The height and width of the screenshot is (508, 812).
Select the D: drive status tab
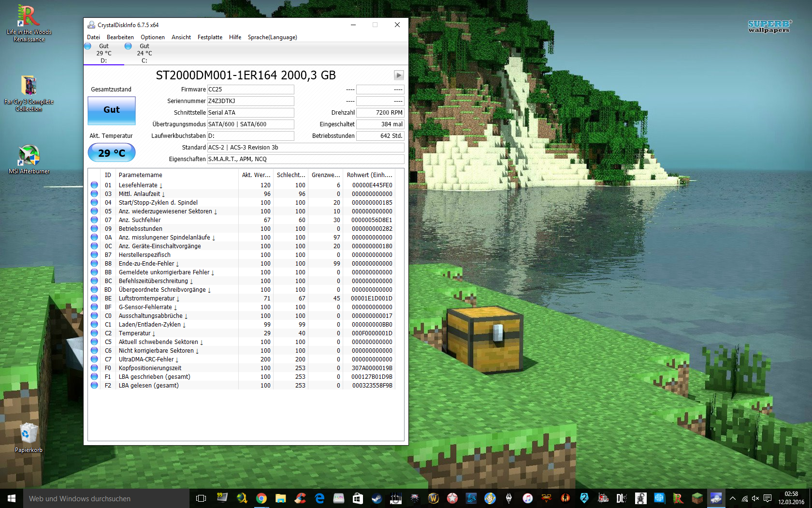click(103, 53)
